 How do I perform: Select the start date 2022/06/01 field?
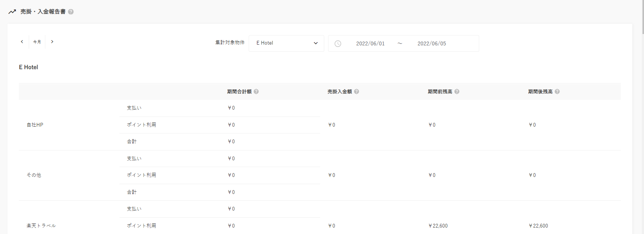coord(370,43)
